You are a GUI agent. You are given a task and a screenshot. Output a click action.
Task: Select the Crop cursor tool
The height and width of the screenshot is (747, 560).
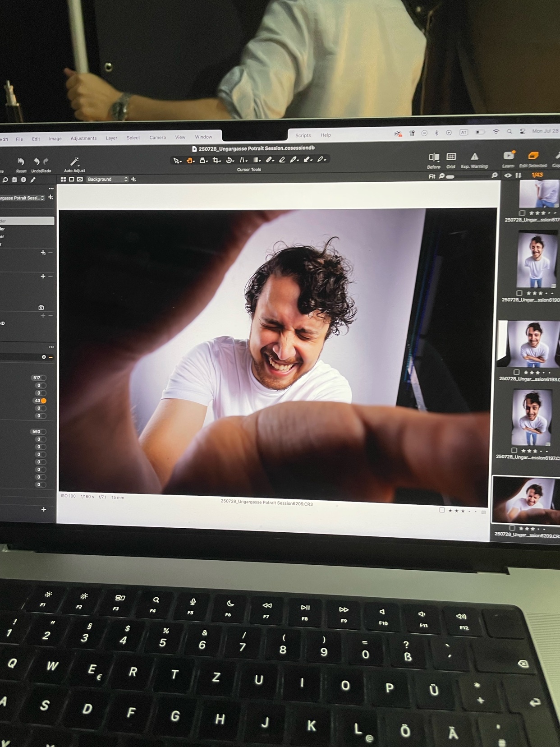click(x=216, y=161)
